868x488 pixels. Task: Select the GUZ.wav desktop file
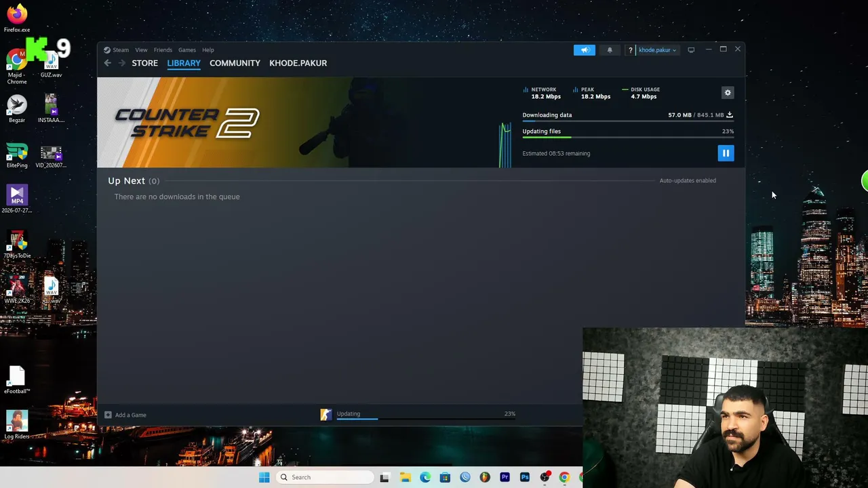click(51, 65)
